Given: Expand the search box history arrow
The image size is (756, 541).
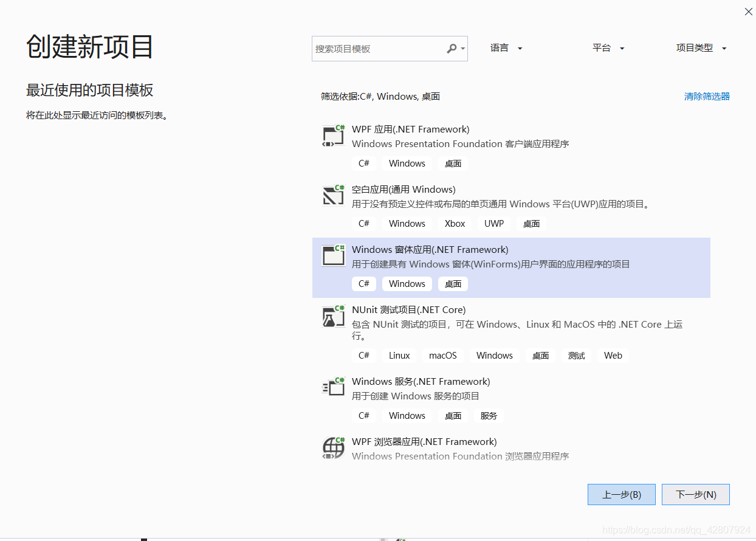Looking at the screenshot, I should coord(462,49).
